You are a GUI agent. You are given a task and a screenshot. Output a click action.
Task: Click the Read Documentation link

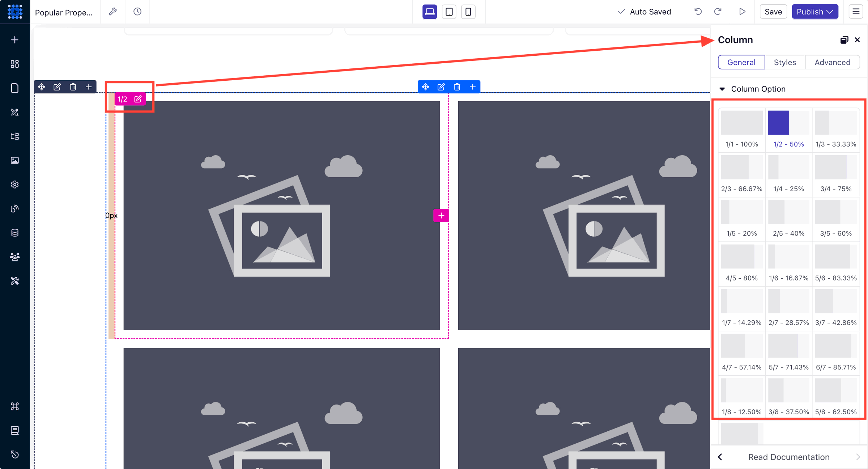[x=789, y=457]
